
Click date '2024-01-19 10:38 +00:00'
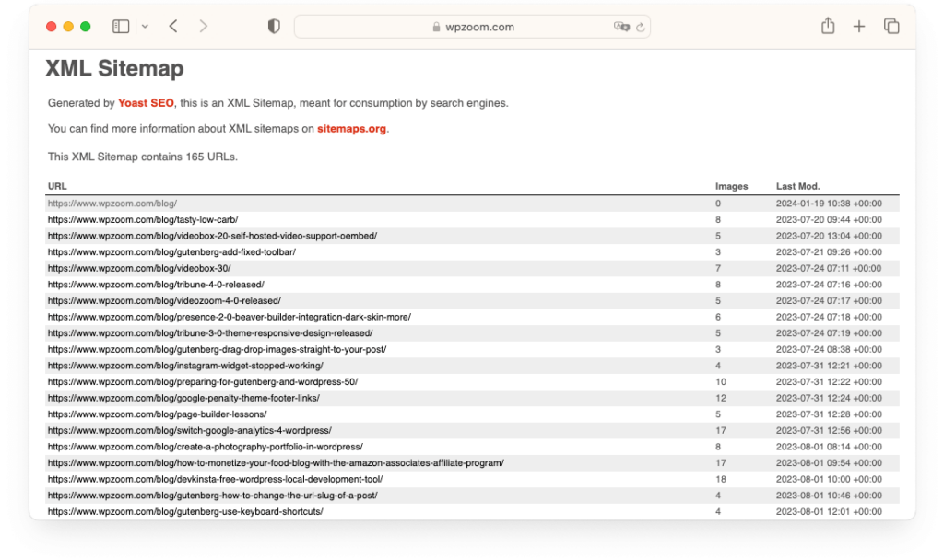click(829, 204)
